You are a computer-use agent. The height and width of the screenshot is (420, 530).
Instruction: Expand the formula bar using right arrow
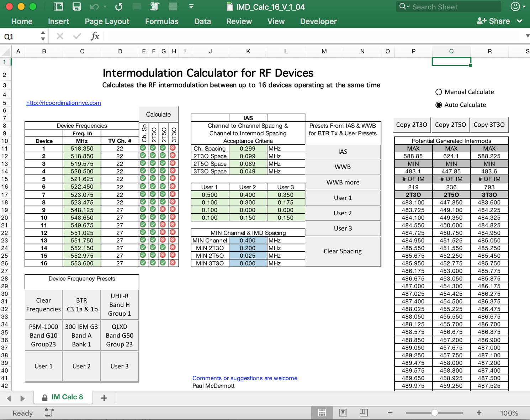527,36
